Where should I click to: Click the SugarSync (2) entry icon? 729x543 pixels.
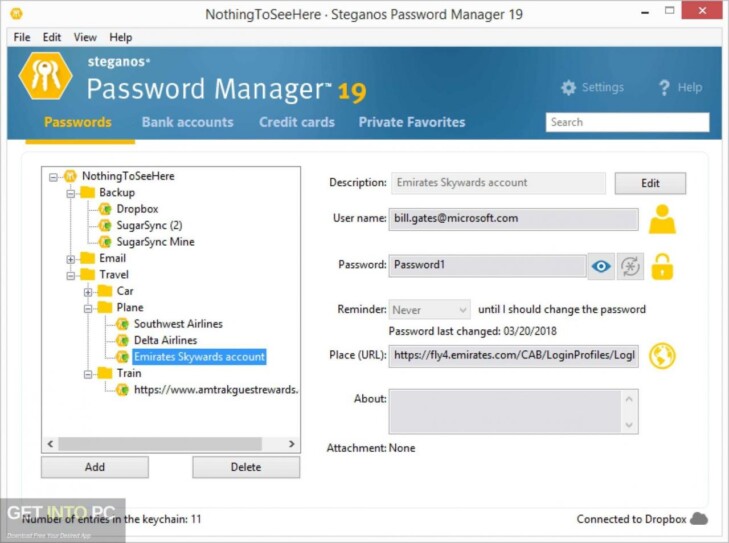[105, 225]
